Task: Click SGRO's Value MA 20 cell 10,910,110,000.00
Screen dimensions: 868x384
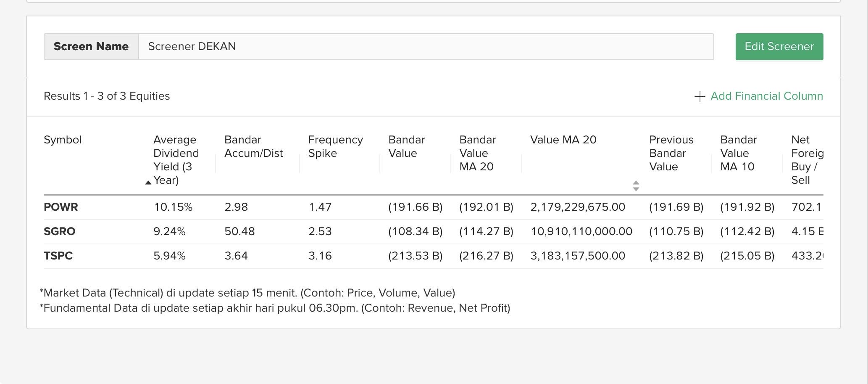Action: pos(581,231)
